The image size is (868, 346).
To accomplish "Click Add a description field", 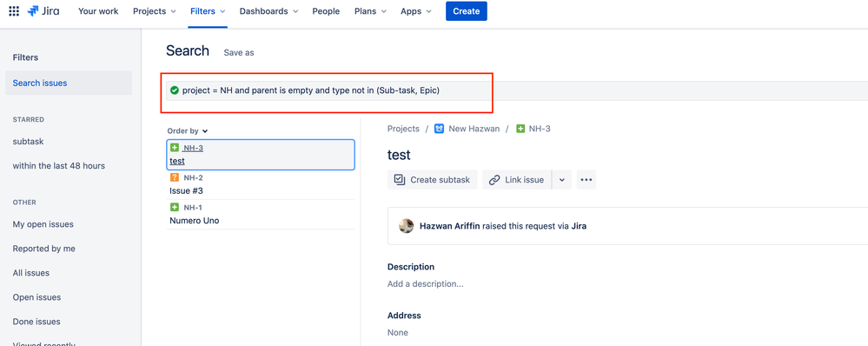I will click(425, 284).
